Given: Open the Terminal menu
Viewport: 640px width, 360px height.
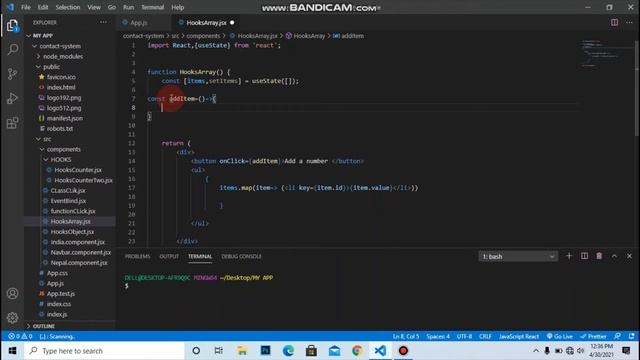Looking at the screenshot, I should pyautogui.click(x=152, y=7).
